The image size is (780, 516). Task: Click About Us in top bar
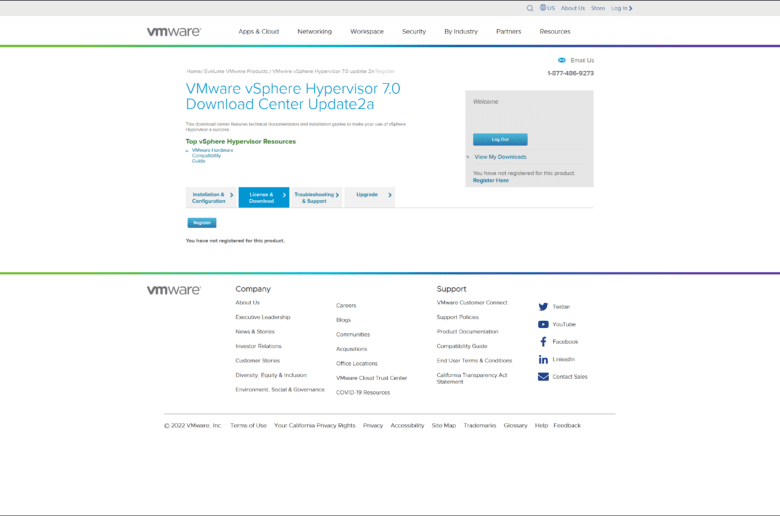573,8
